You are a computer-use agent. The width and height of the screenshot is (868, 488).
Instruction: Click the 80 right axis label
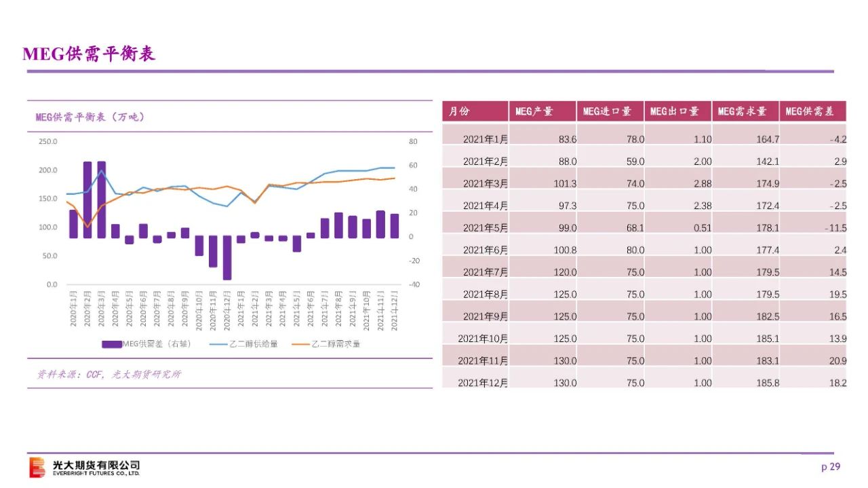tap(413, 142)
